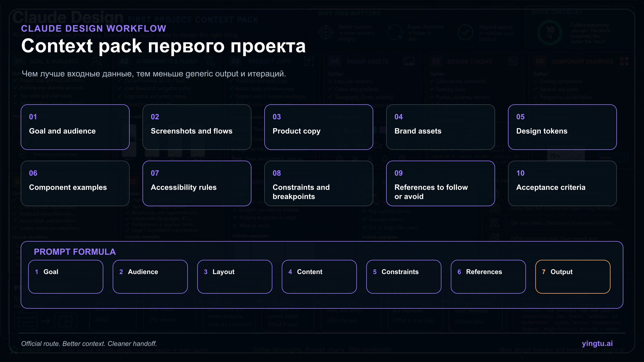
Task: Select the Content formula step
Action: pos(319,276)
